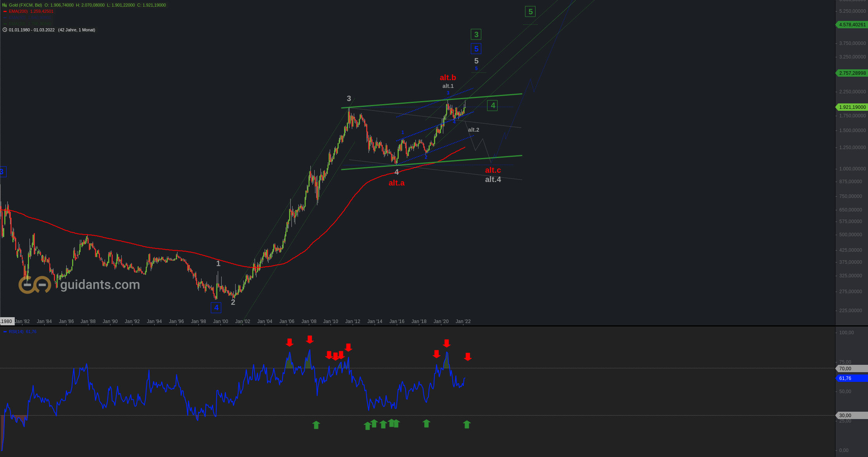This screenshot has height=457, width=868.
Task: Select the EMA(200) 1.259,42501 legend entry
Action: 31,12
